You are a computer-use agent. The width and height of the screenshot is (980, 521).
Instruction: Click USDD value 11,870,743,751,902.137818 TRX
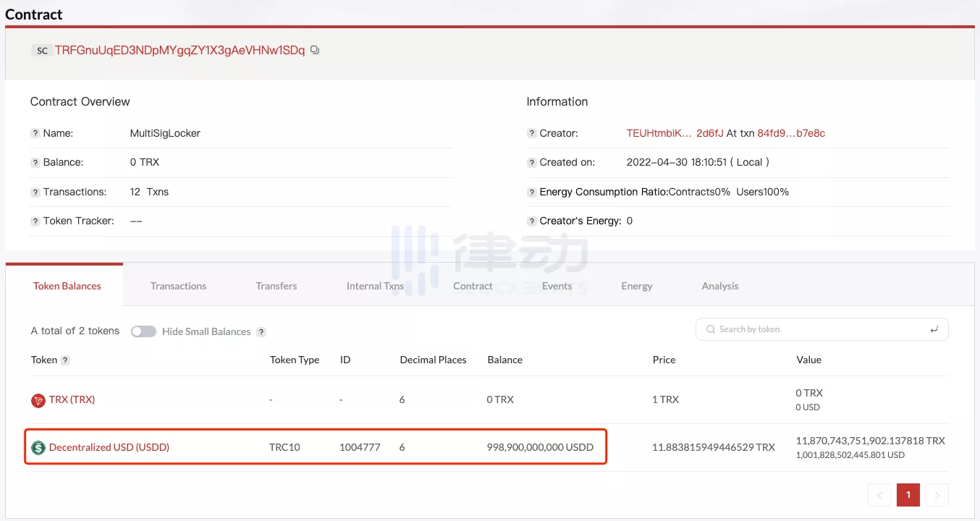pos(871,441)
